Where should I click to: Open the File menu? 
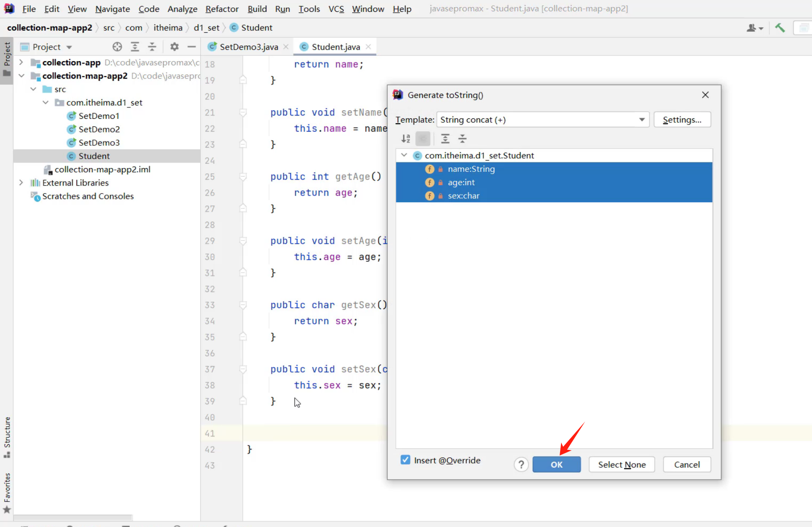tap(29, 9)
